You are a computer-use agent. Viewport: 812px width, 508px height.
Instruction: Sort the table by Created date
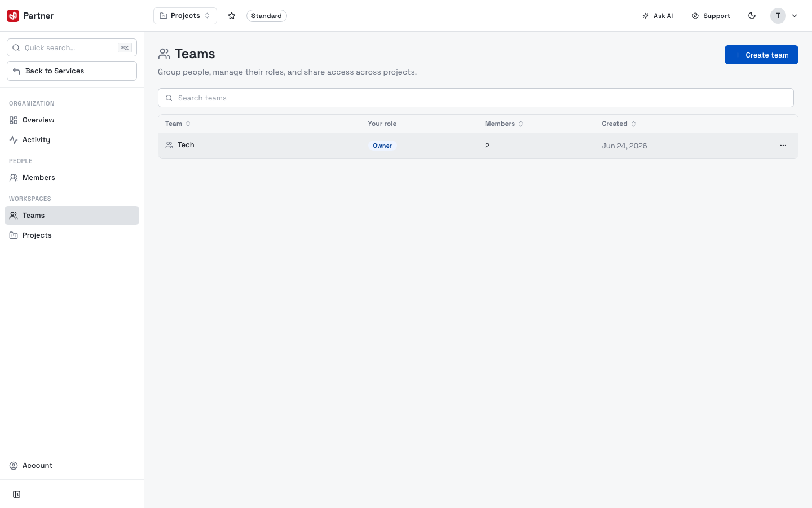pos(619,124)
